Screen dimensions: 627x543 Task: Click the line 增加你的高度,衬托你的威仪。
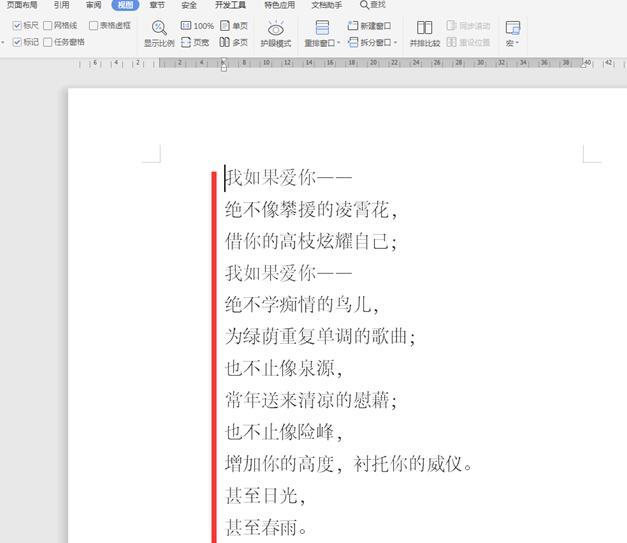coord(349,464)
